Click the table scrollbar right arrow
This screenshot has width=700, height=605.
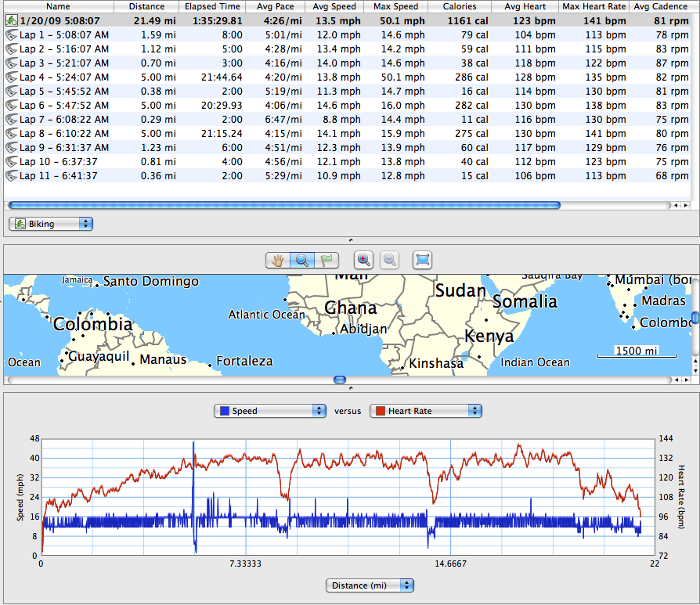coord(686,205)
